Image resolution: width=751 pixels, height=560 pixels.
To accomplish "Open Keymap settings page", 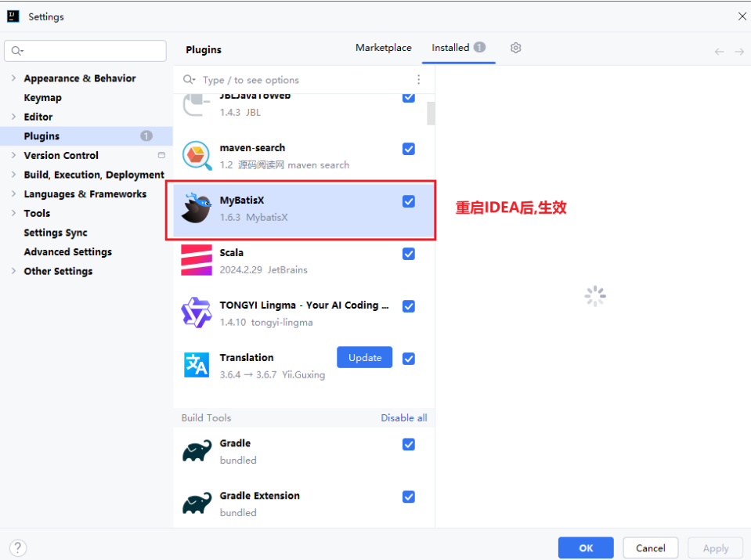I will click(x=42, y=98).
